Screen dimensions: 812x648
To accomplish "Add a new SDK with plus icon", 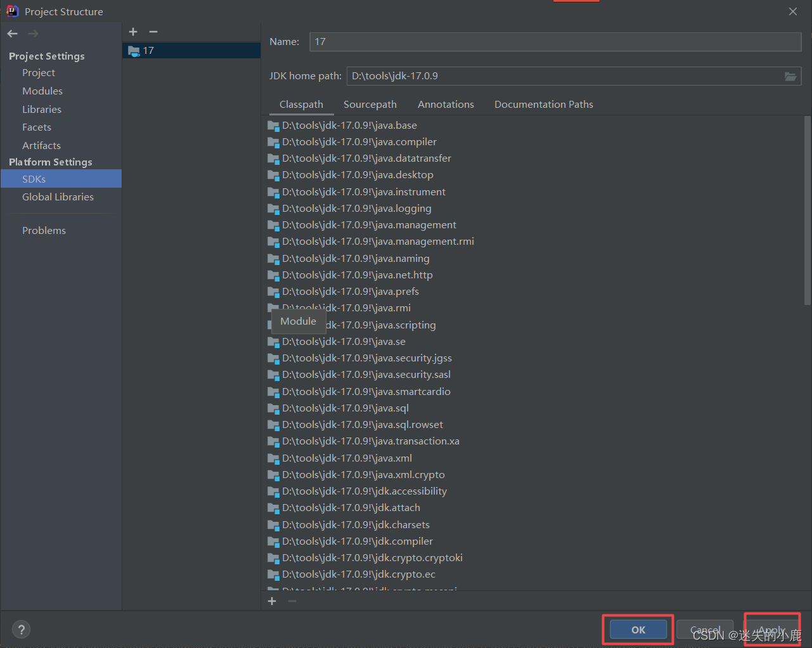I will [133, 32].
